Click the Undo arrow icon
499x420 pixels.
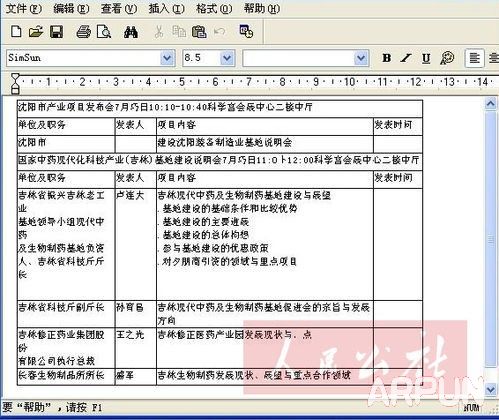(x=219, y=32)
